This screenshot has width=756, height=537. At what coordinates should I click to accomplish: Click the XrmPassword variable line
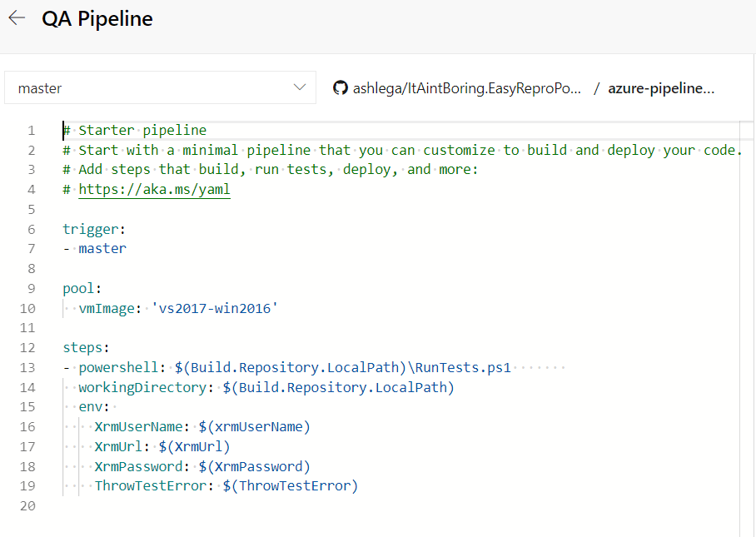click(x=201, y=466)
